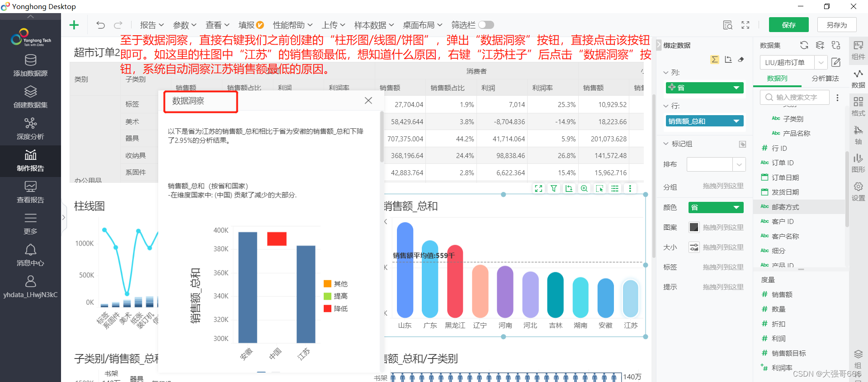Open the 创建数据集 sidebar item

point(30,97)
